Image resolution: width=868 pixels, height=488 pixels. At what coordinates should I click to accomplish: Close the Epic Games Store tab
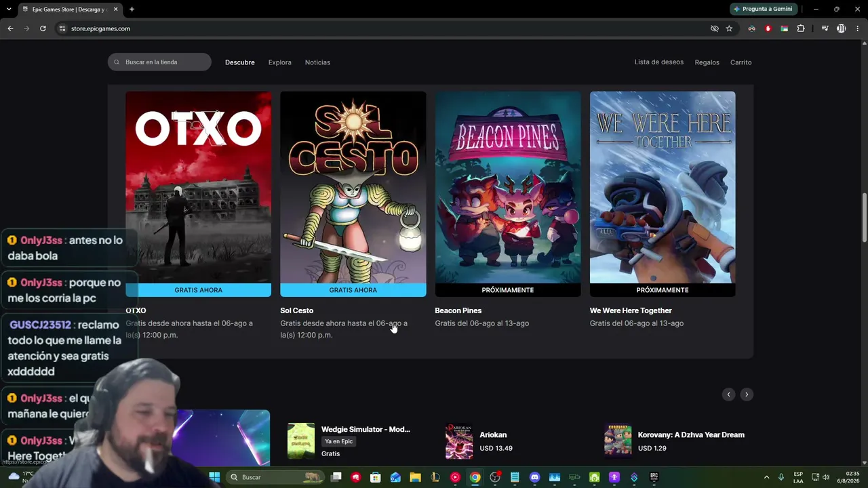tap(116, 9)
